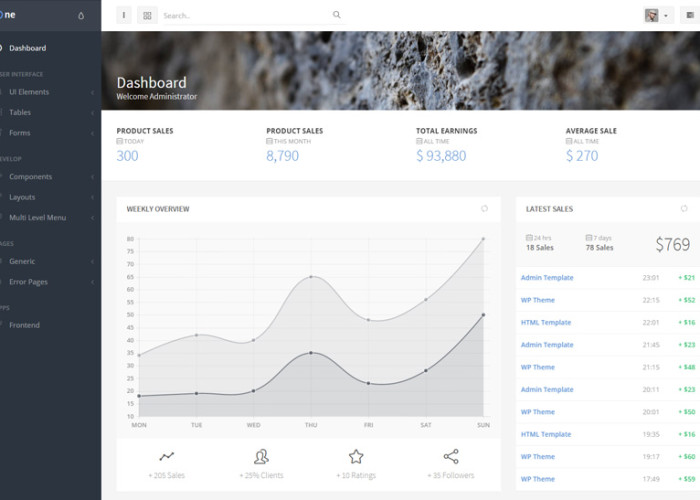
Task: Open Admin Template sale at 21:45
Action: tap(547, 345)
